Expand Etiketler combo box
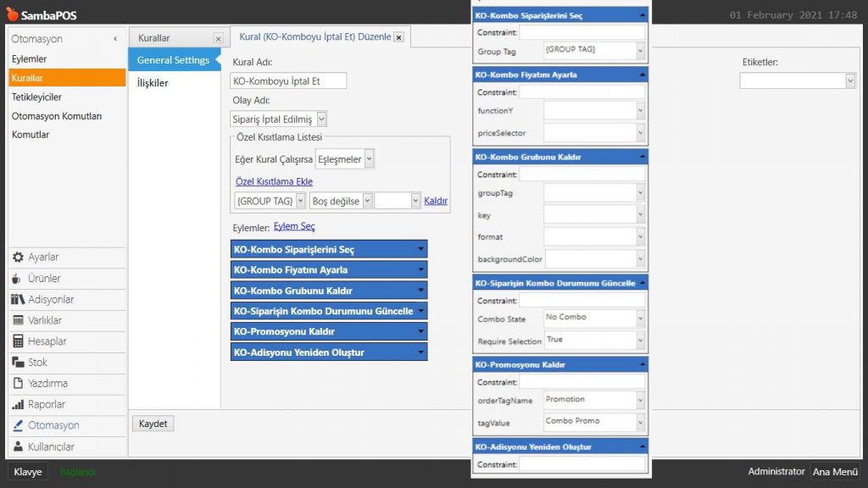 pyautogui.click(x=850, y=80)
